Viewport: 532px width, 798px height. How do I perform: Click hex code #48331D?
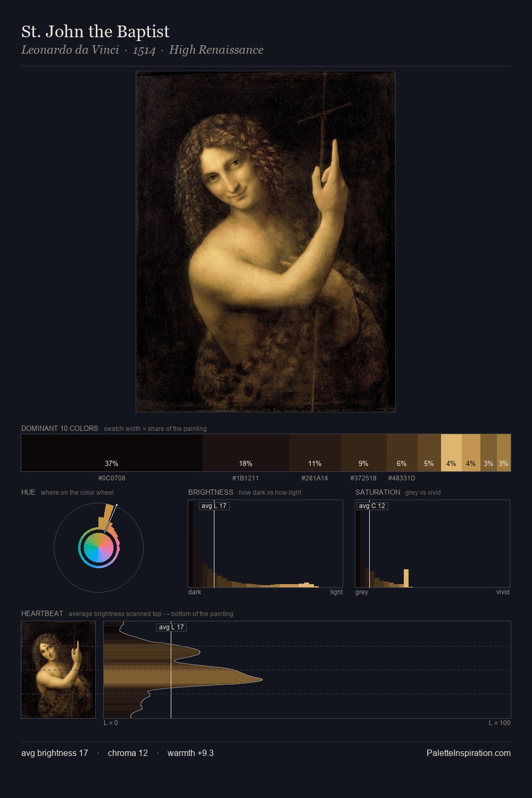click(402, 478)
